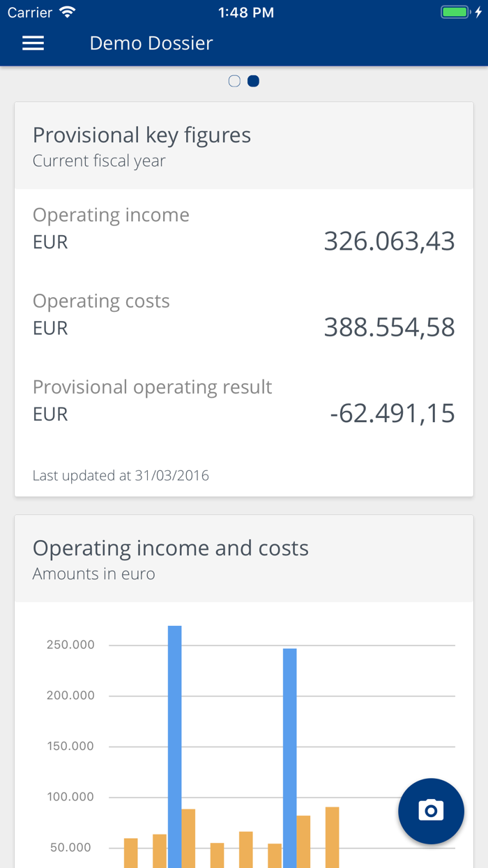Tap the Last updated at 31/03/2016 text

point(121,476)
